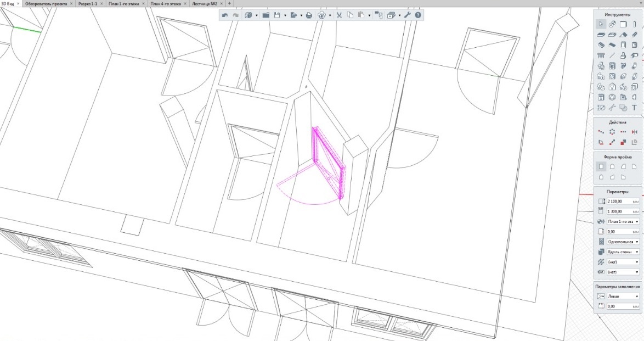This screenshot has height=341, width=644.
Task: Choose the last opening shape in second row
Action: tap(624, 177)
